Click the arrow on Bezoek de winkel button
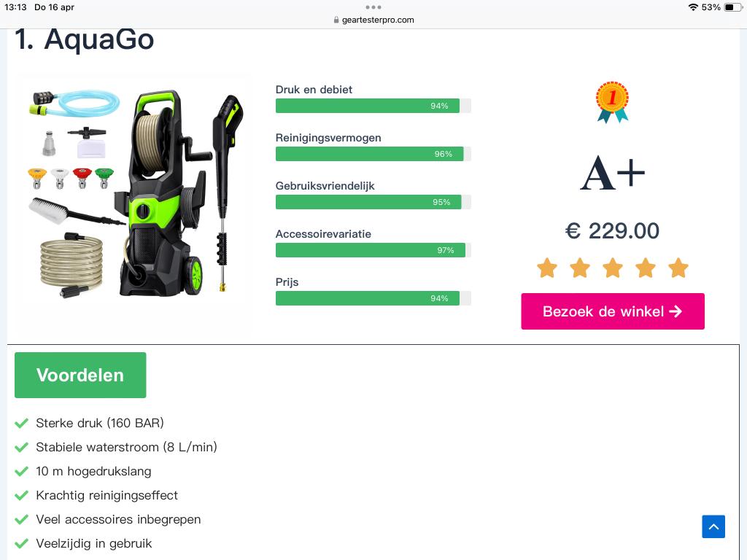The height and width of the screenshot is (560, 747). coord(676,311)
